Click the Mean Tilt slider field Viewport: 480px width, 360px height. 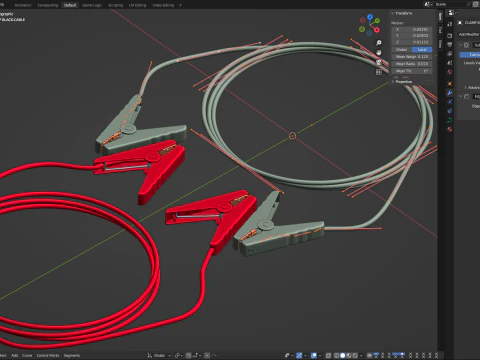click(412, 71)
